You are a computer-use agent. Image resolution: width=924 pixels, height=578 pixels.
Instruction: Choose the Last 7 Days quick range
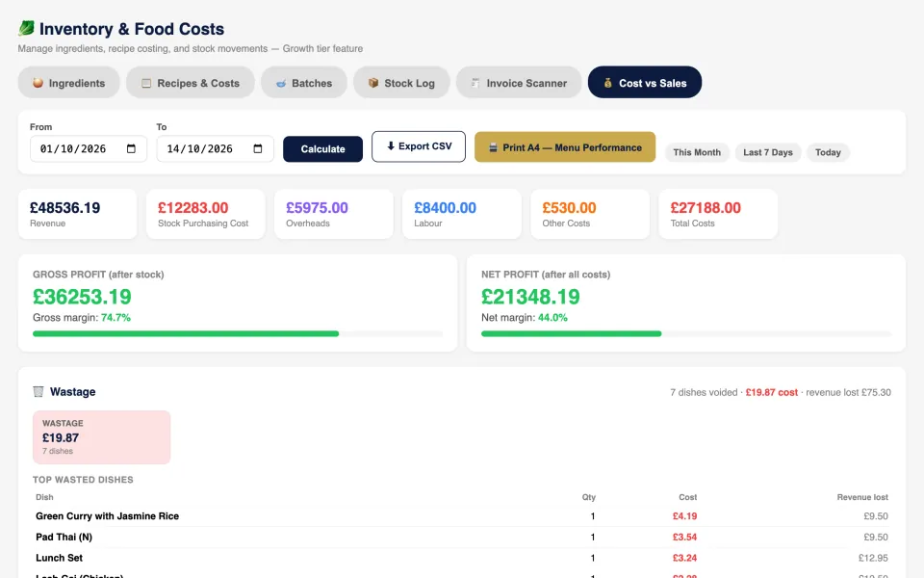click(x=768, y=152)
